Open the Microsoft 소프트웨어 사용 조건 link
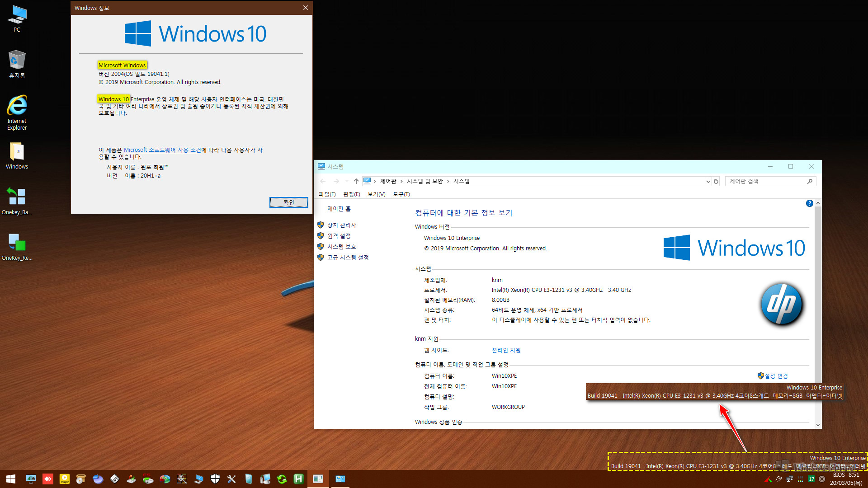 pos(163,150)
